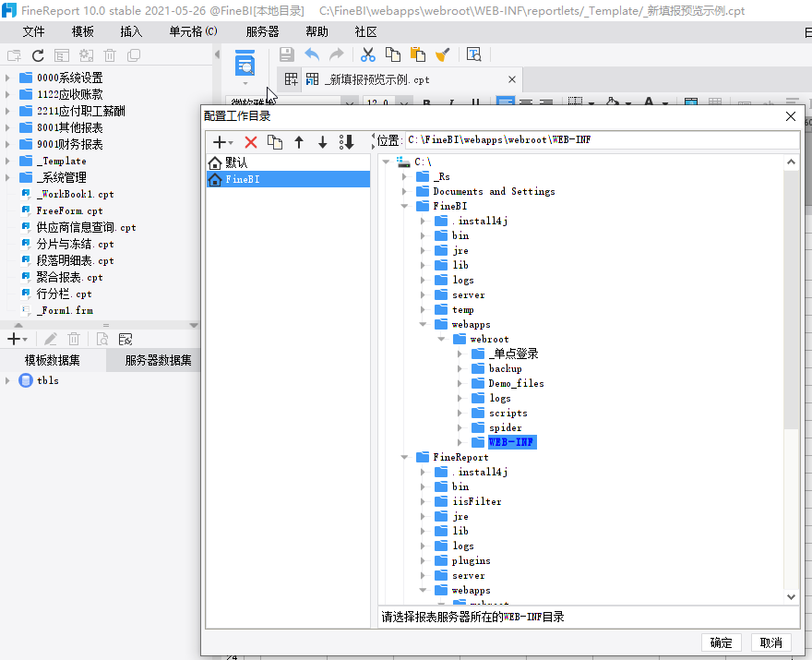Expand the WEB-INF folder node
Screen dimensions: 812x660
[460, 442]
